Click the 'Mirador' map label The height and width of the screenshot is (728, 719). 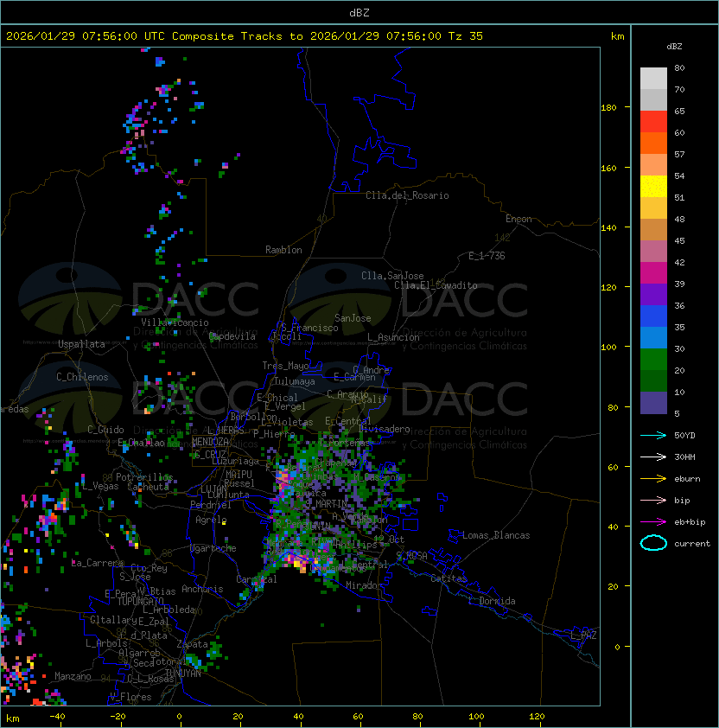pyautogui.click(x=364, y=585)
